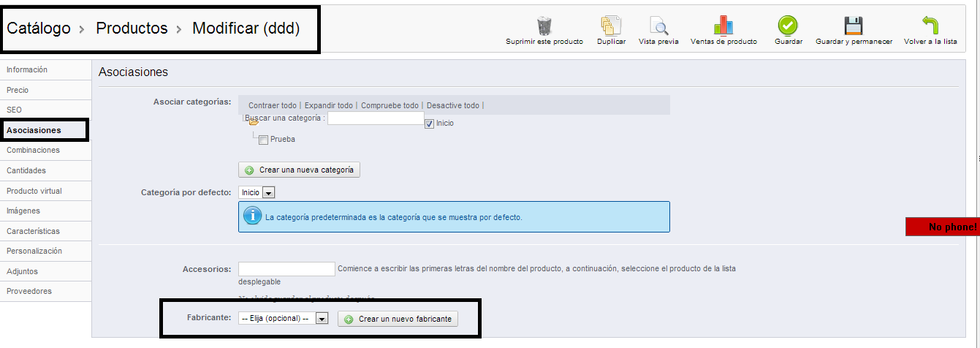Click the trash icon to delete this product
Image resolution: width=980 pixels, height=348 pixels.
coord(544,26)
